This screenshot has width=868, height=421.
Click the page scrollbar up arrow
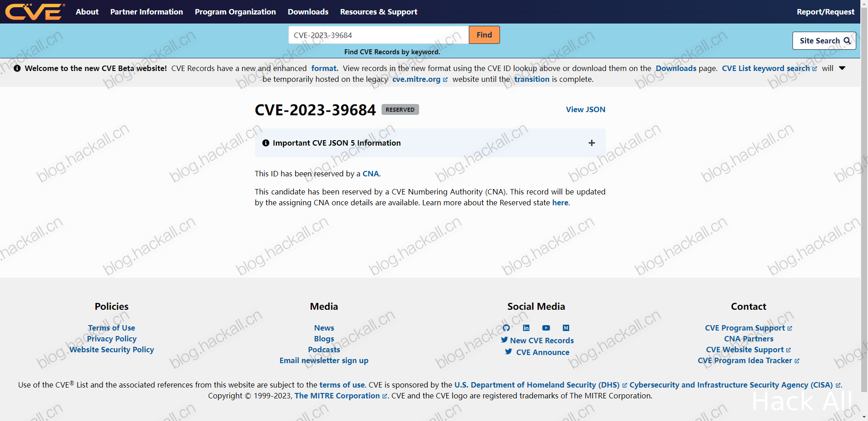click(x=864, y=4)
